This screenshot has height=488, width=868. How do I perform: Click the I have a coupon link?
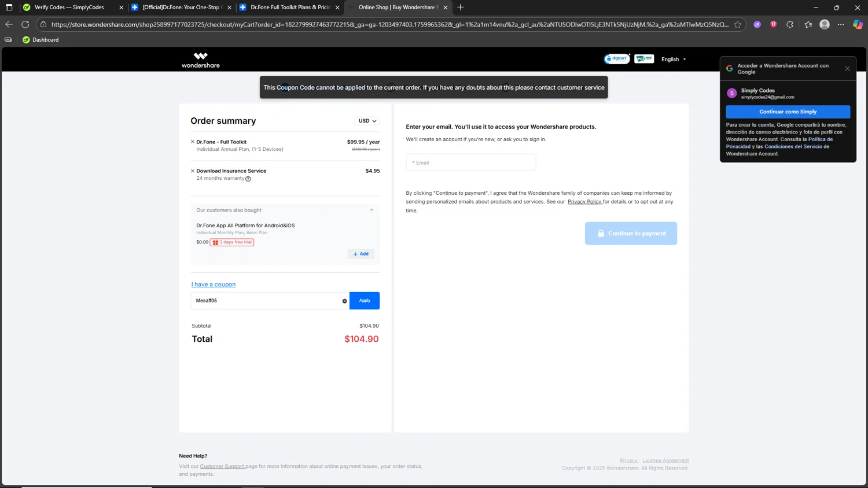[x=214, y=284]
